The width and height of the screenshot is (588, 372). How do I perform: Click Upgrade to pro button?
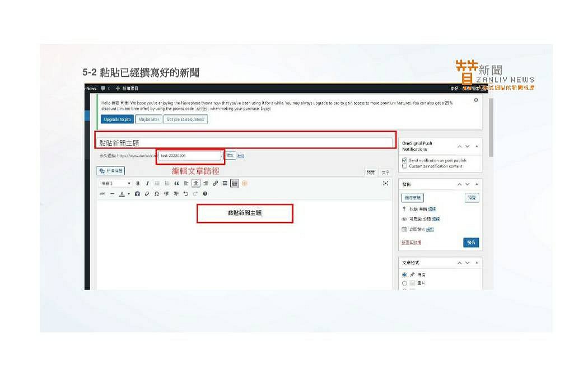click(x=117, y=119)
